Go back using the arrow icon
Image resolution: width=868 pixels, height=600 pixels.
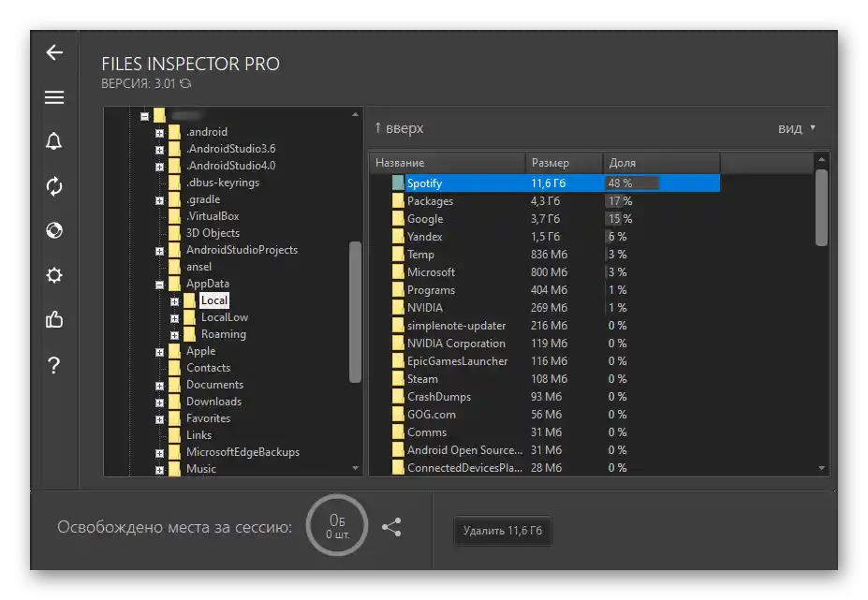54,52
